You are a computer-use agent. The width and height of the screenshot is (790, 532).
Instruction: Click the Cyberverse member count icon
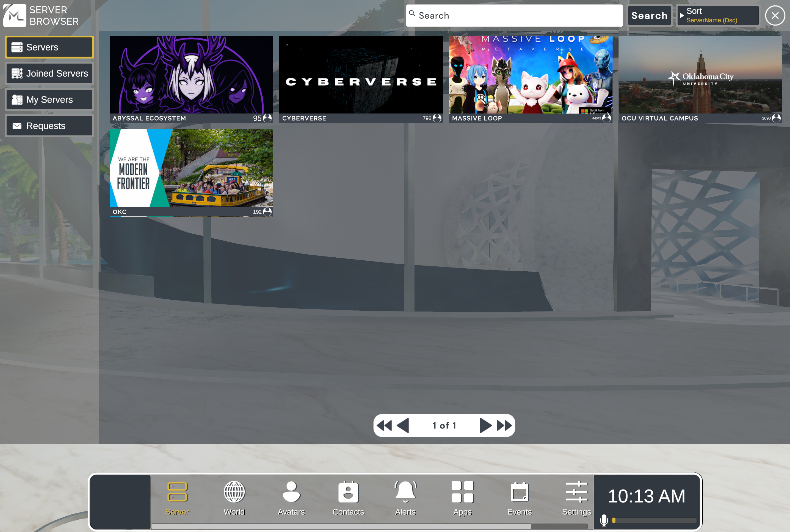437,118
